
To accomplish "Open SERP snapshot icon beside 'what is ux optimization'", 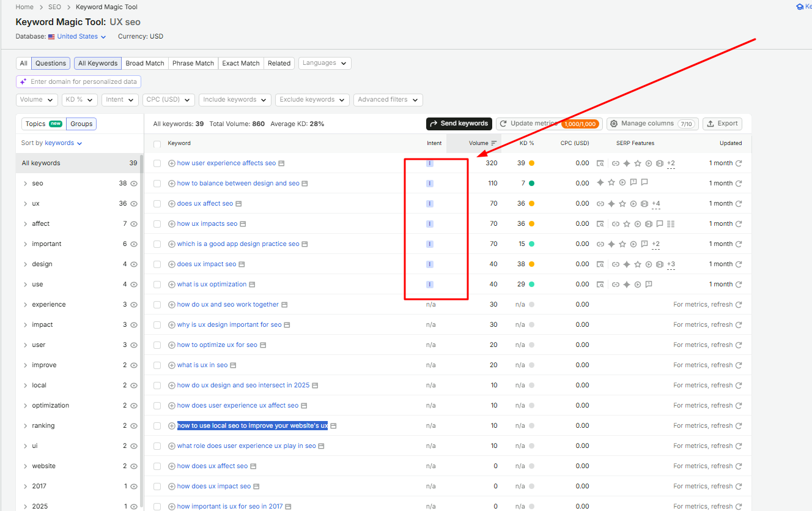I will (x=252, y=285).
